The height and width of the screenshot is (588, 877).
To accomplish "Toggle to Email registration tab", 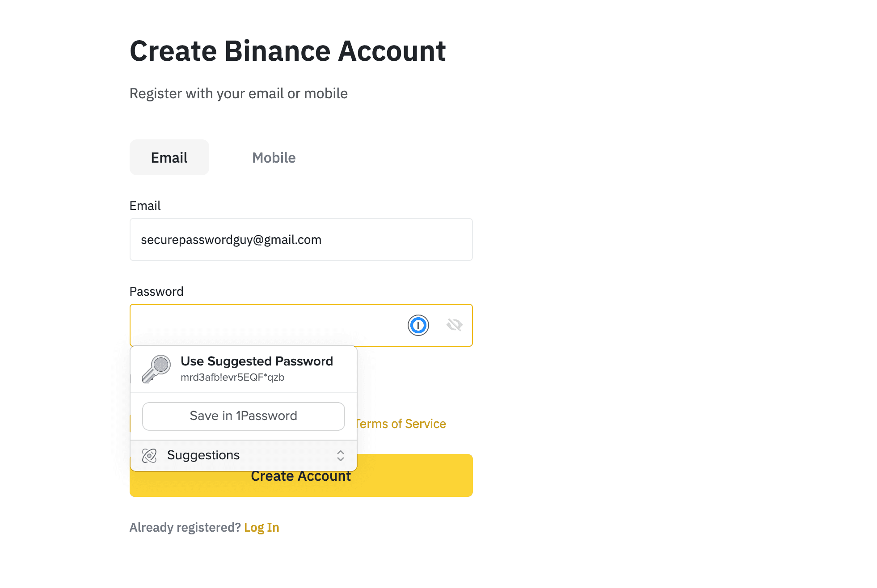I will tap(169, 157).
